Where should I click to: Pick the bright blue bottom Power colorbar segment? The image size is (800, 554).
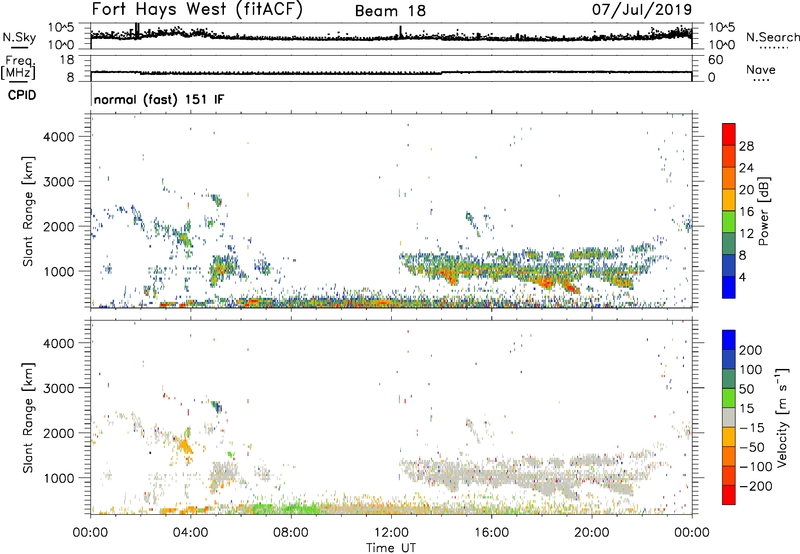729,287
